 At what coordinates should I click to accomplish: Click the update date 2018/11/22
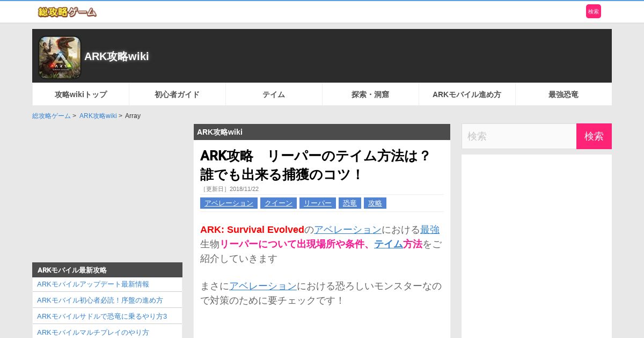(244, 189)
